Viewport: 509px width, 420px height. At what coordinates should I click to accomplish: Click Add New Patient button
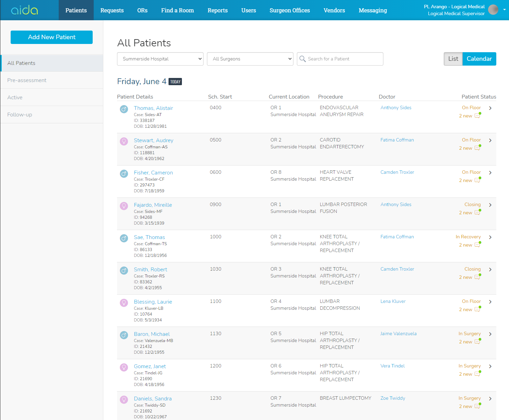pos(51,37)
